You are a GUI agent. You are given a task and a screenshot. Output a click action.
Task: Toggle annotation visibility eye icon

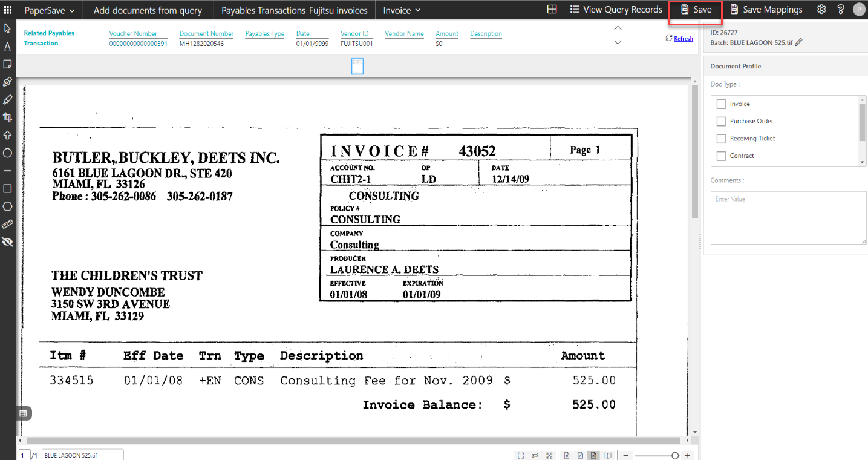coord(7,242)
